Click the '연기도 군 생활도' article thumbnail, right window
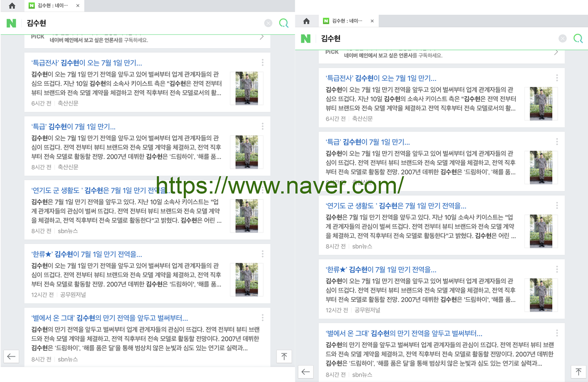The image size is (588, 382). (x=541, y=231)
